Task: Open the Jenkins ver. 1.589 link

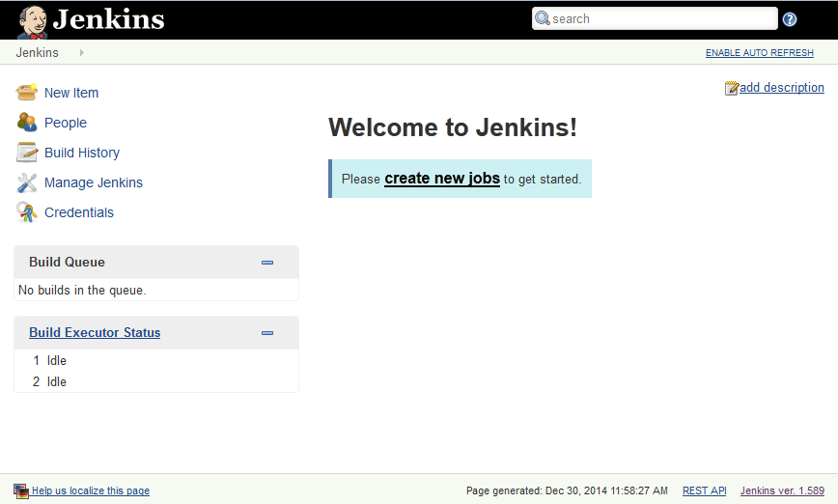Action: point(782,490)
